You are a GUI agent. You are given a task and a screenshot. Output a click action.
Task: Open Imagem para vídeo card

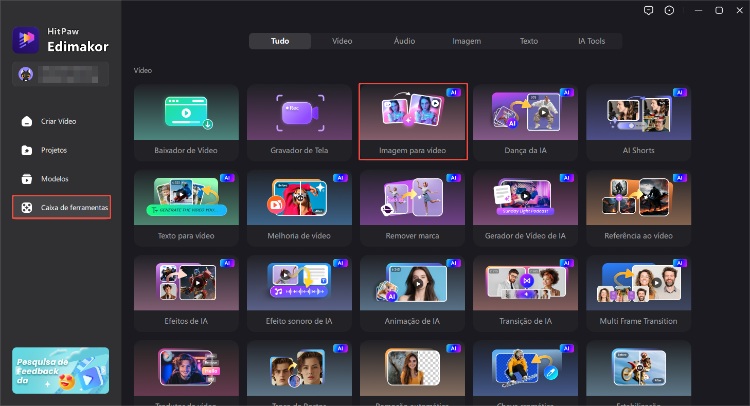(x=412, y=122)
